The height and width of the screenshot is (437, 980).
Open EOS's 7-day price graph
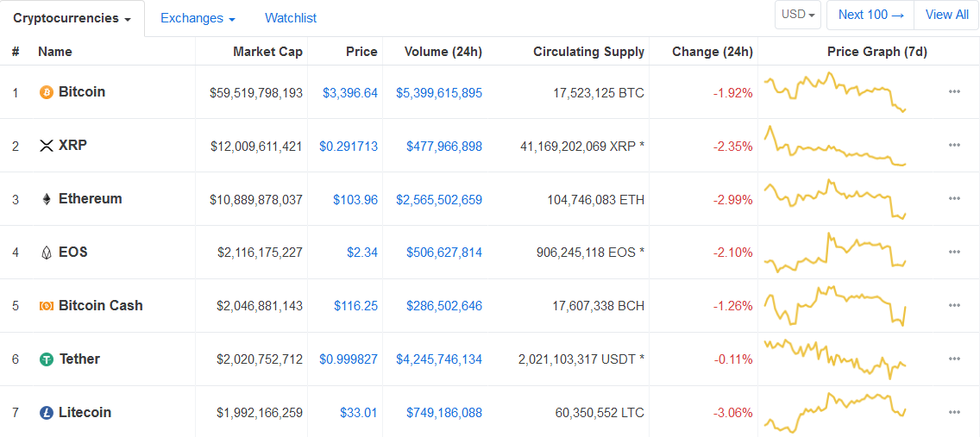836,253
